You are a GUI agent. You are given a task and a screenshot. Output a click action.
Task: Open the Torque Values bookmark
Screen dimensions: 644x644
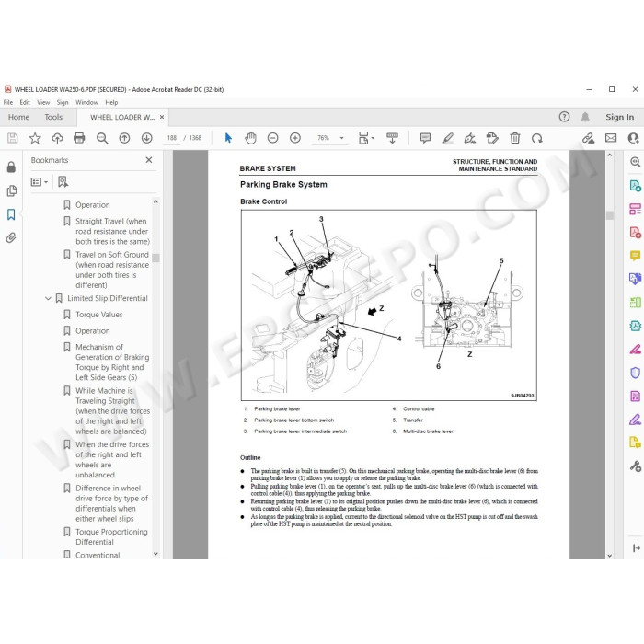tap(99, 315)
